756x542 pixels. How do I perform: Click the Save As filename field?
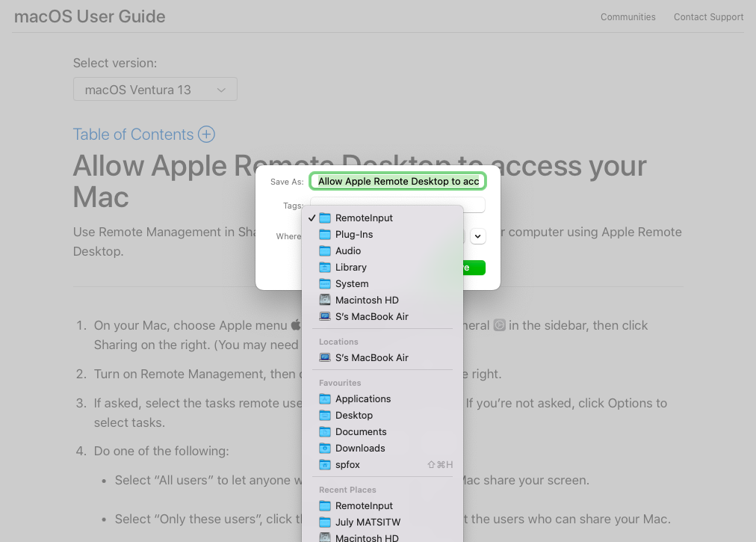(x=397, y=182)
